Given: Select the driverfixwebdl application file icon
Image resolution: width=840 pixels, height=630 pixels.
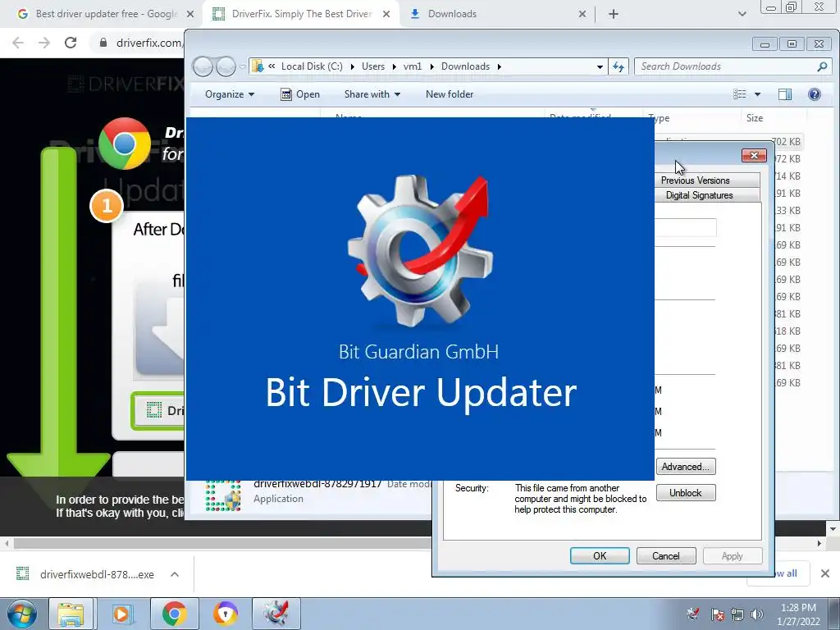Looking at the screenshot, I should pos(223,496).
